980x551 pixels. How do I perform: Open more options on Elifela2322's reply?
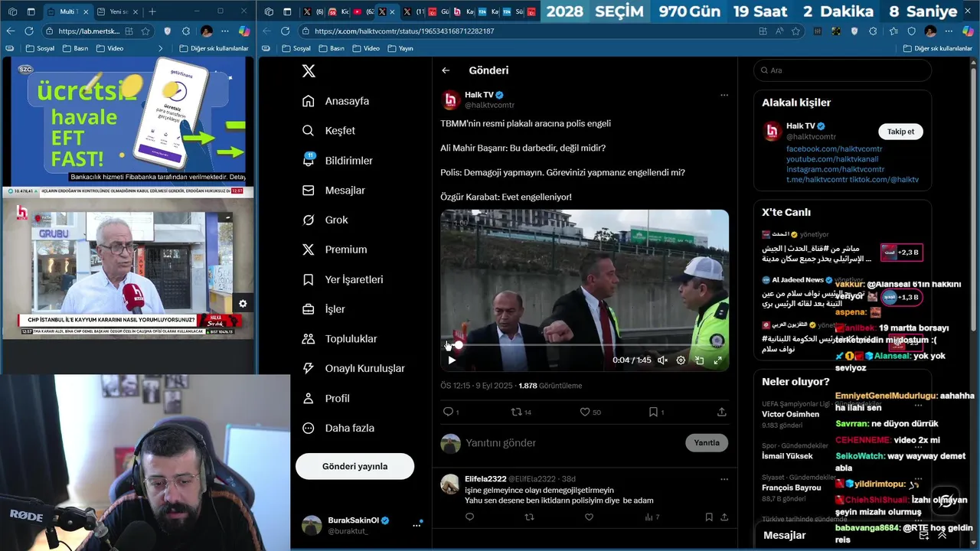724,479
